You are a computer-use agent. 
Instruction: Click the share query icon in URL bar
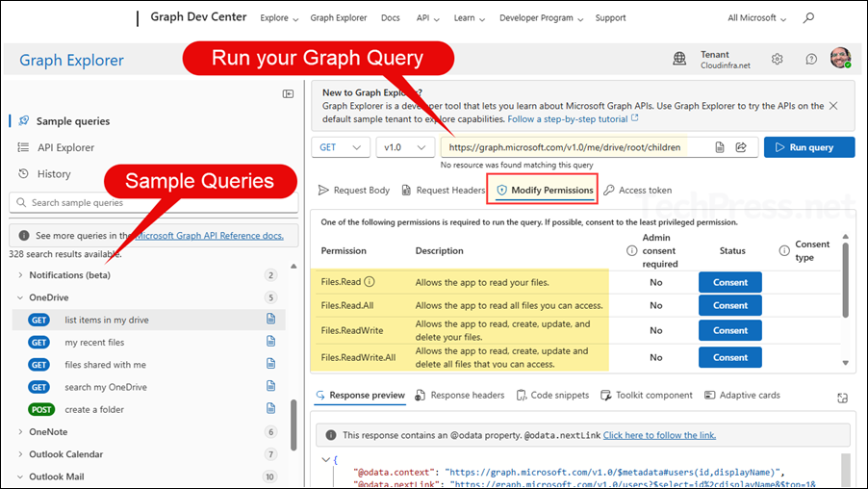coord(741,147)
